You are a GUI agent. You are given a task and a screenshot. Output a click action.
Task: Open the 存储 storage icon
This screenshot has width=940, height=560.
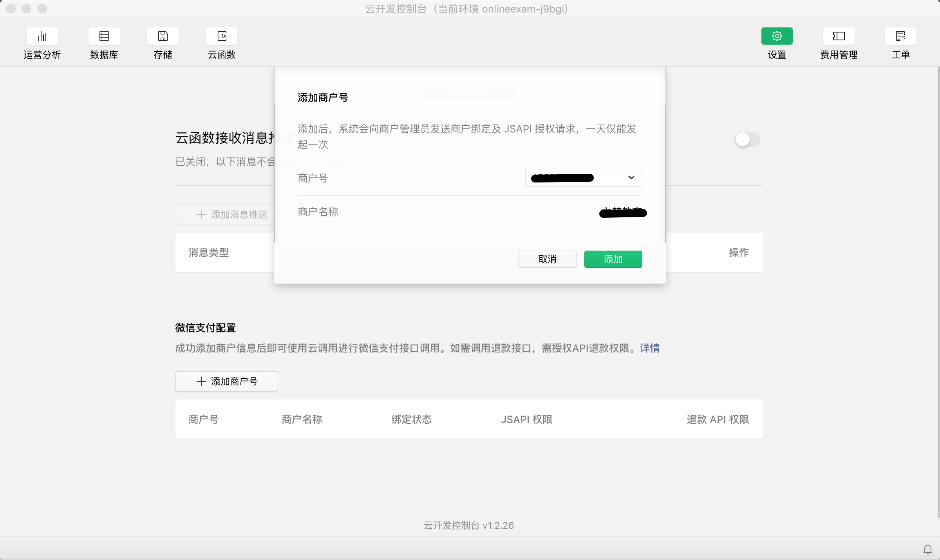click(x=163, y=36)
